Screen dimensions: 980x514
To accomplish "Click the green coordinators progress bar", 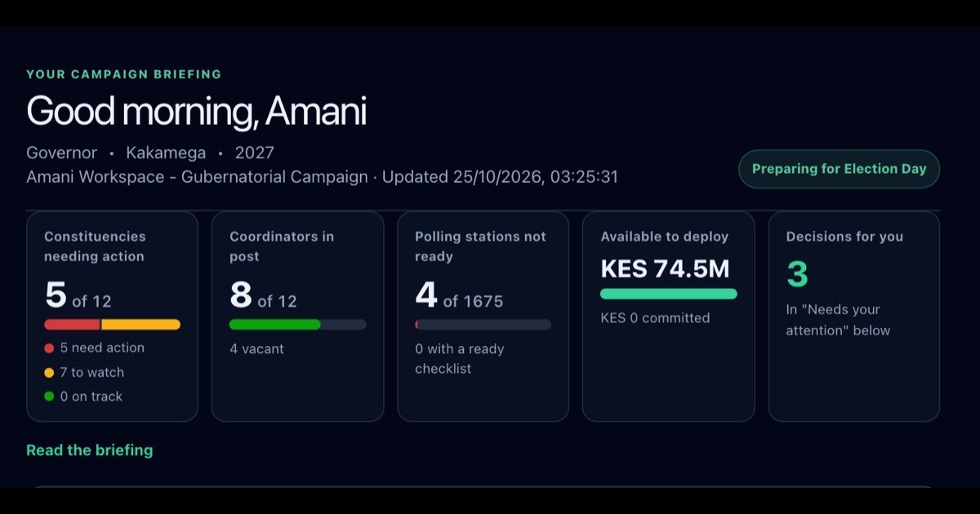I will (275, 325).
